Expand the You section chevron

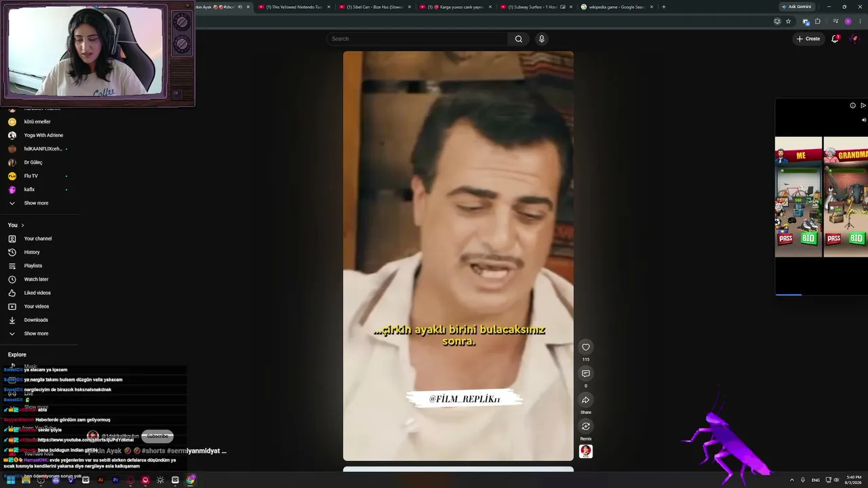[22, 225]
